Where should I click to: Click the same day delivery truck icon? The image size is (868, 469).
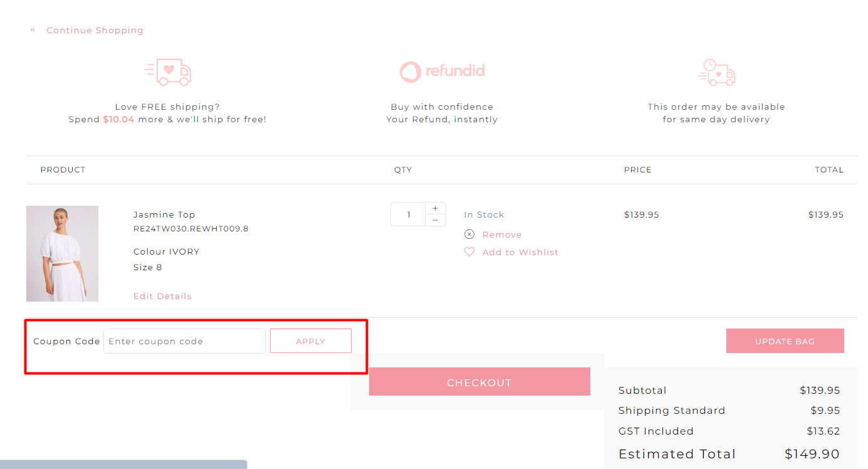pyautogui.click(x=716, y=72)
